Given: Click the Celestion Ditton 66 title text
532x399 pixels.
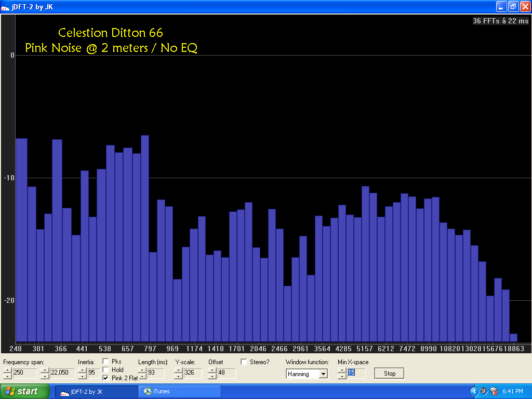Looking at the screenshot, I should 111,33.
